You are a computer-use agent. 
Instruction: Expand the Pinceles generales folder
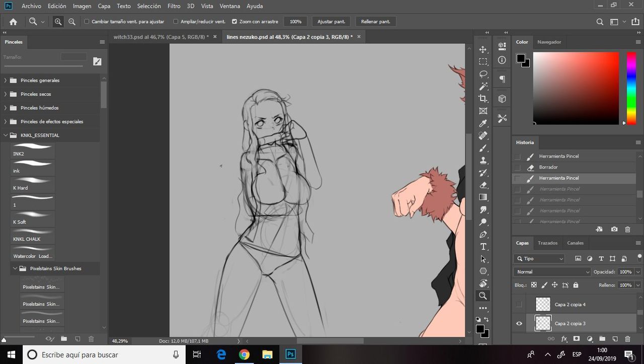click(x=5, y=80)
